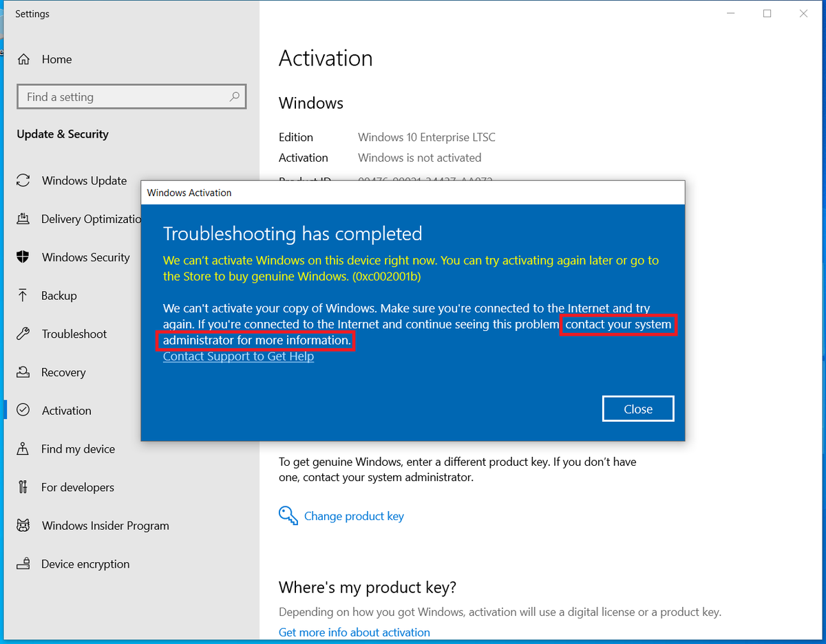826x644 pixels.
Task: Close the Troubleshooting has completed dialog
Action: (x=638, y=409)
